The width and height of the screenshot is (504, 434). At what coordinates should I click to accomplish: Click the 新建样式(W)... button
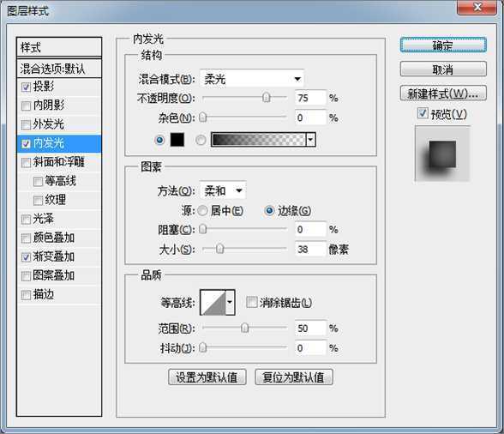click(443, 93)
